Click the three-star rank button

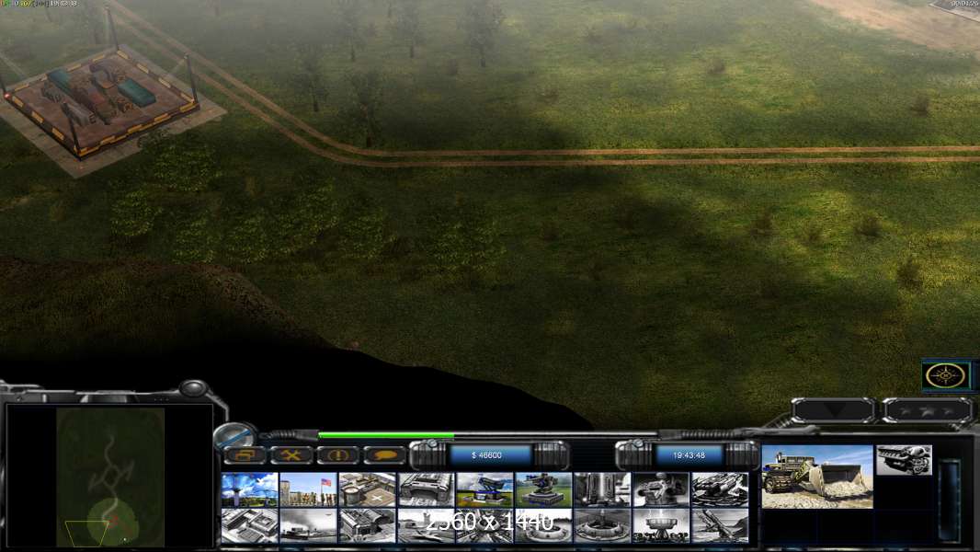point(928,410)
